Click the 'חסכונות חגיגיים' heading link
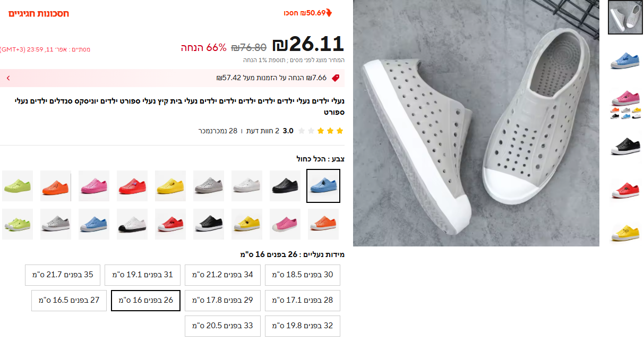 pos(39,13)
